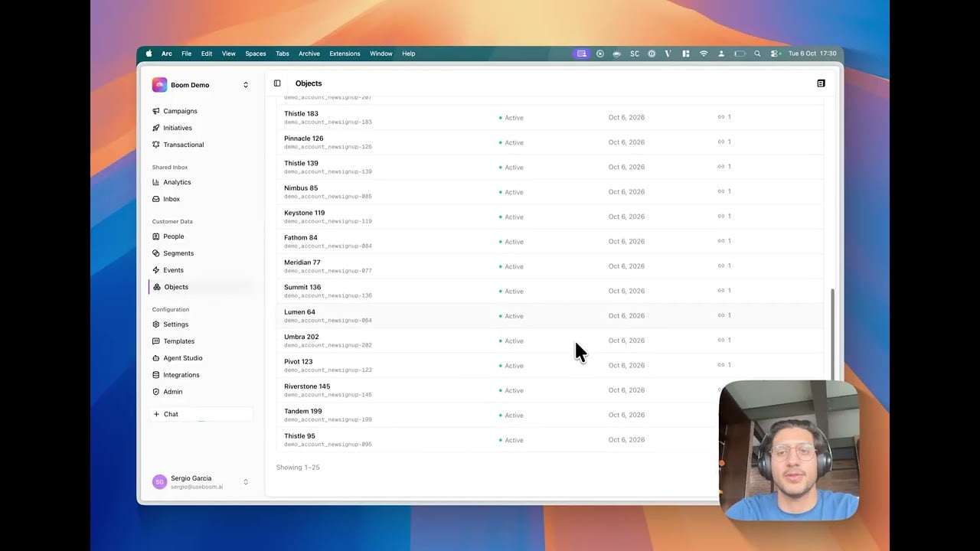Open the Extensions menu in the menu bar
This screenshot has width=980, height=551.
345,54
